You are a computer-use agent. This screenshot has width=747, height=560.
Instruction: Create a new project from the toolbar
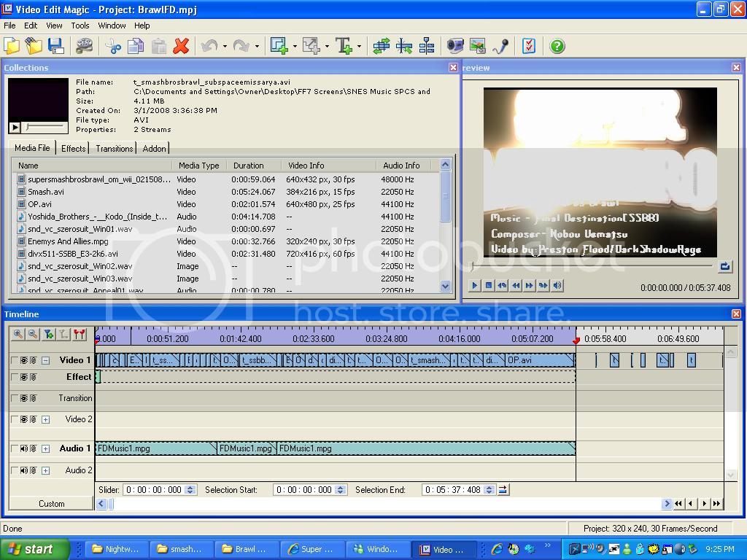(x=12, y=46)
